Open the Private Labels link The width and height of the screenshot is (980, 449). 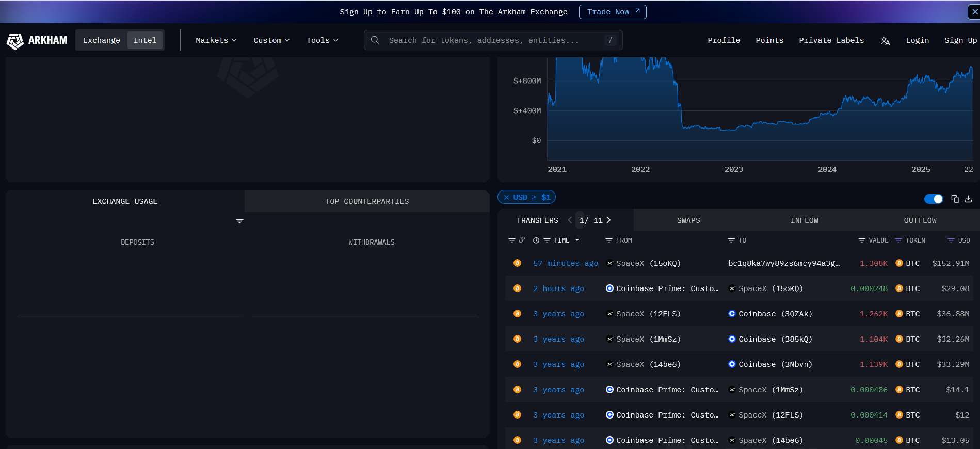pos(831,40)
